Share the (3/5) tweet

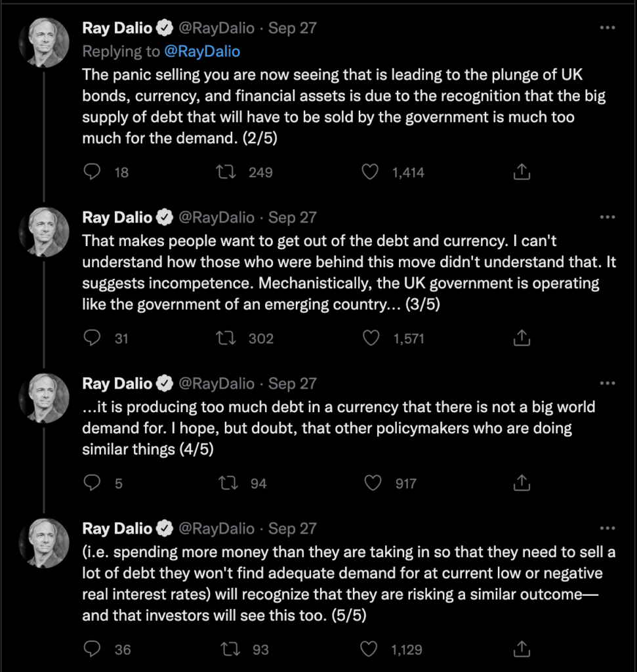coord(522,338)
